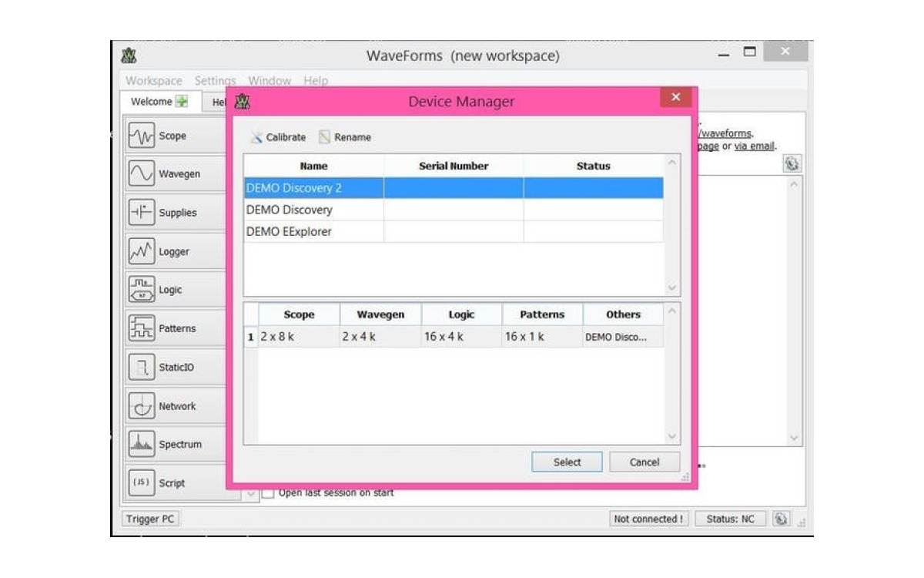Enable Open last session on start

[268, 493]
